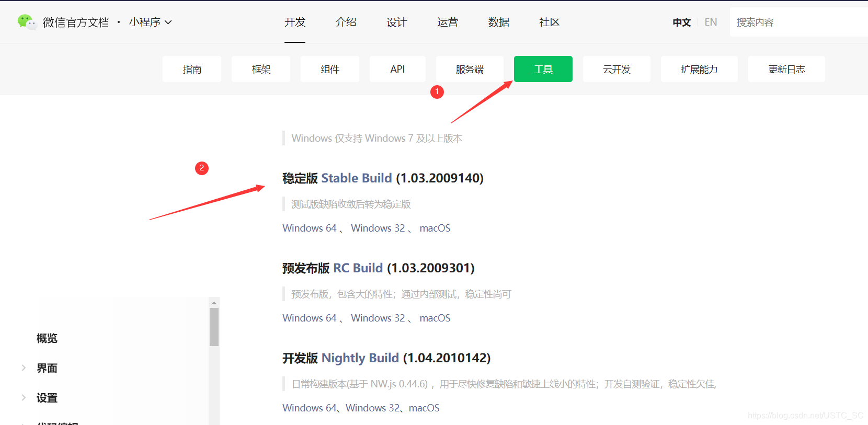The width and height of the screenshot is (868, 425).
Task: Open the 服务端 sub-navigation button
Action: point(470,69)
